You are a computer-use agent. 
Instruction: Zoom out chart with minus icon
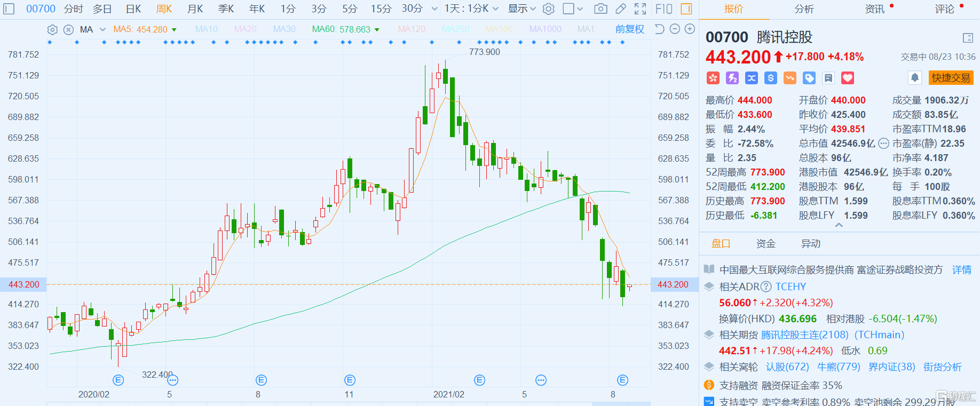675,29
